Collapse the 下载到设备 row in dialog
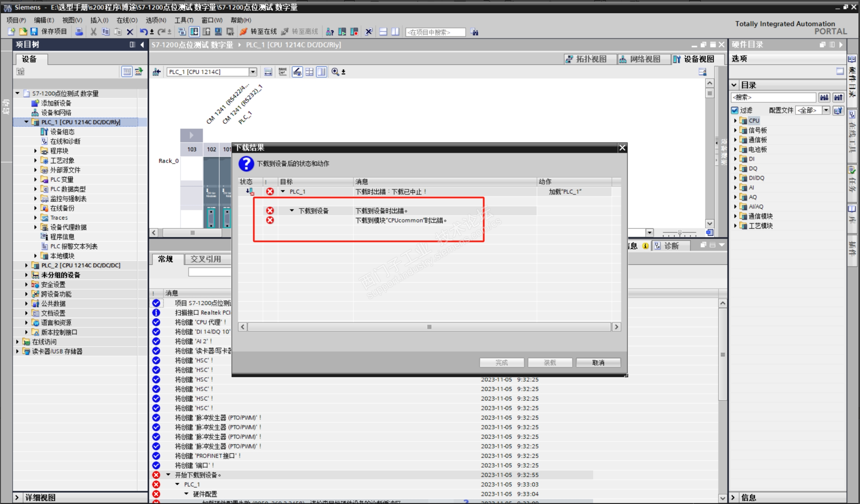The image size is (860, 504). pos(292,210)
